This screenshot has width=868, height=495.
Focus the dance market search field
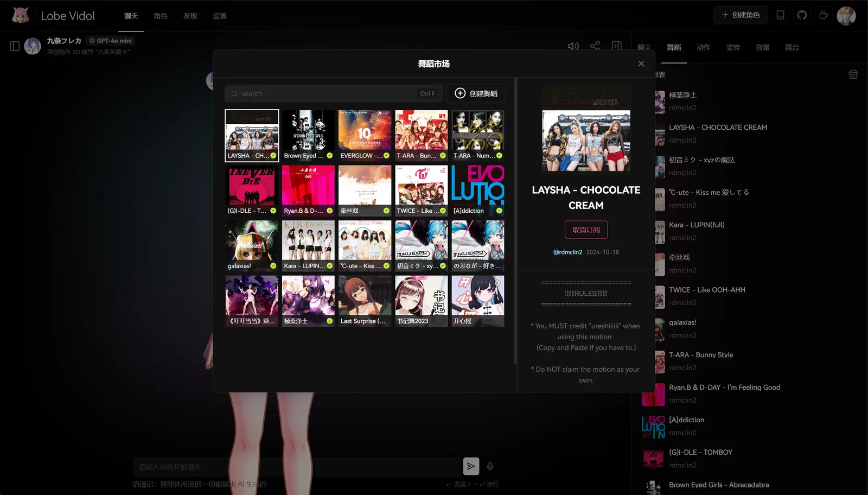(333, 93)
